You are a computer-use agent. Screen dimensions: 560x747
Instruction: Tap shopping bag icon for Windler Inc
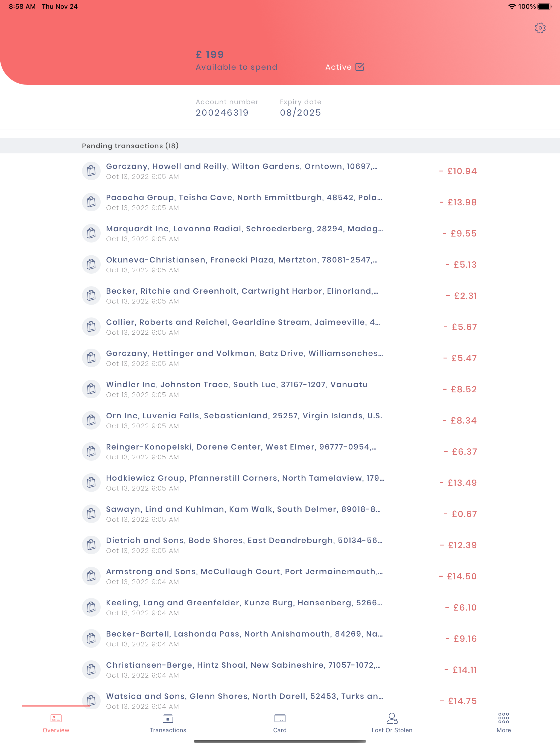point(91,389)
